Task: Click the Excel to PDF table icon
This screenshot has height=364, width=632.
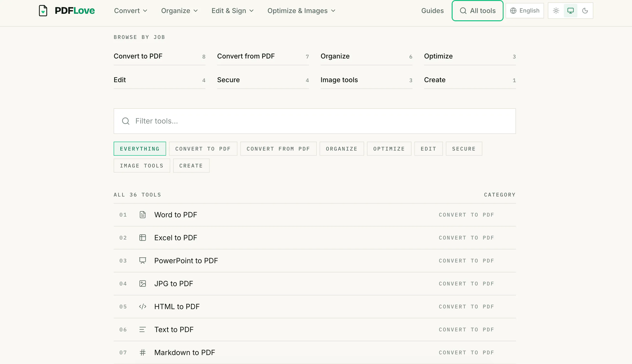Action: tap(142, 238)
